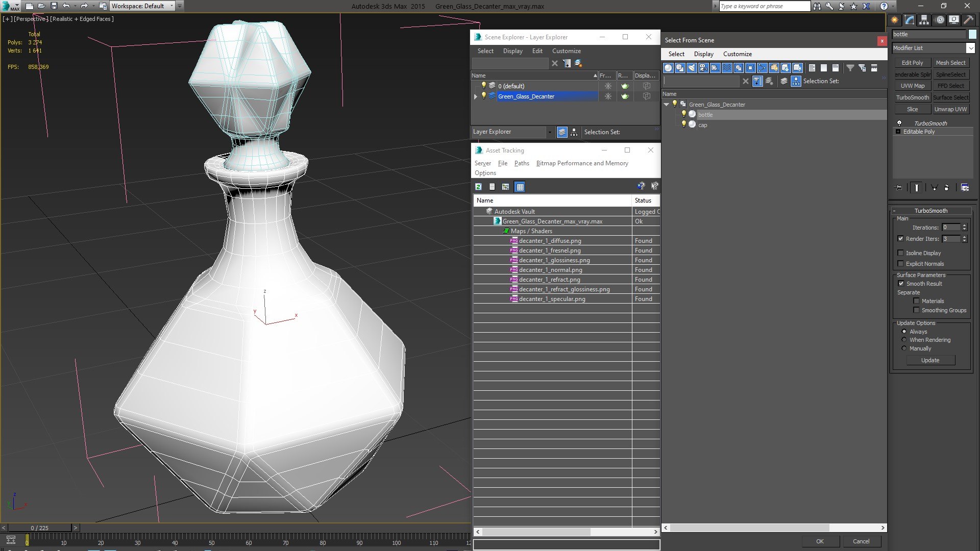Refresh the Asset Tracking list
Screen dimensions: 980x551
(478, 187)
